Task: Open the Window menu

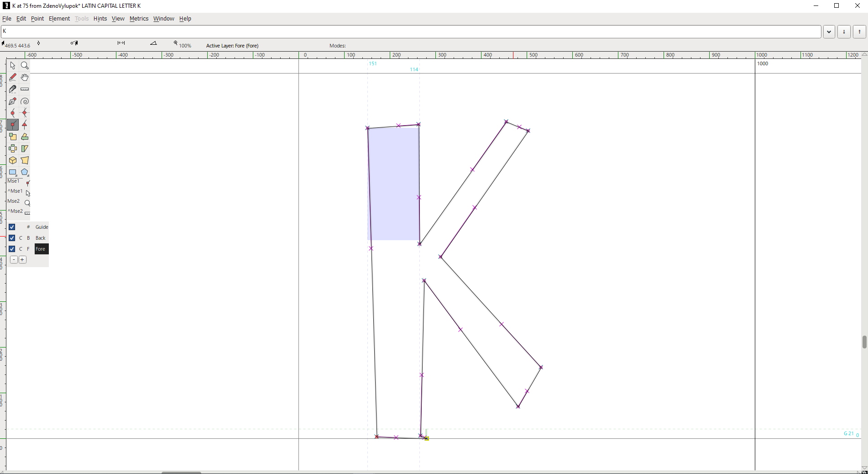Action: 164,19
